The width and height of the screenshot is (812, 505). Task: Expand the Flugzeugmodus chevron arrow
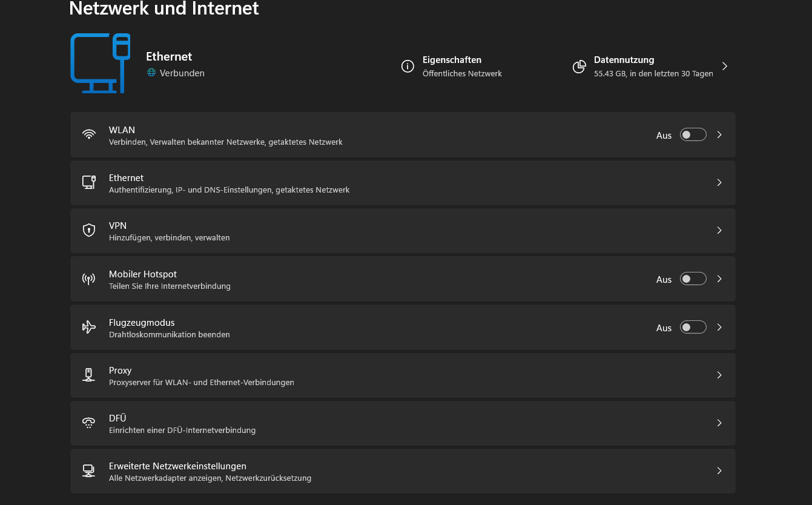click(x=719, y=327)
